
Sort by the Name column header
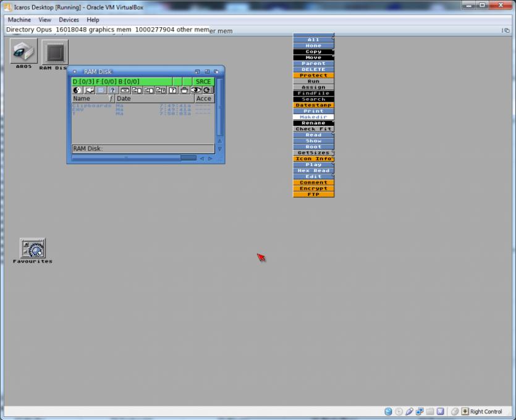coord(90,99)
